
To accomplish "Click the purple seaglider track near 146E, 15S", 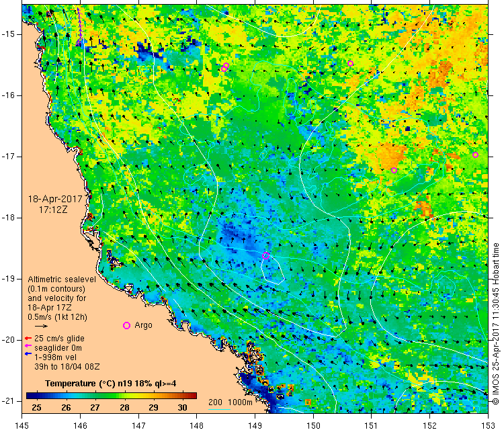I will 79,26.
